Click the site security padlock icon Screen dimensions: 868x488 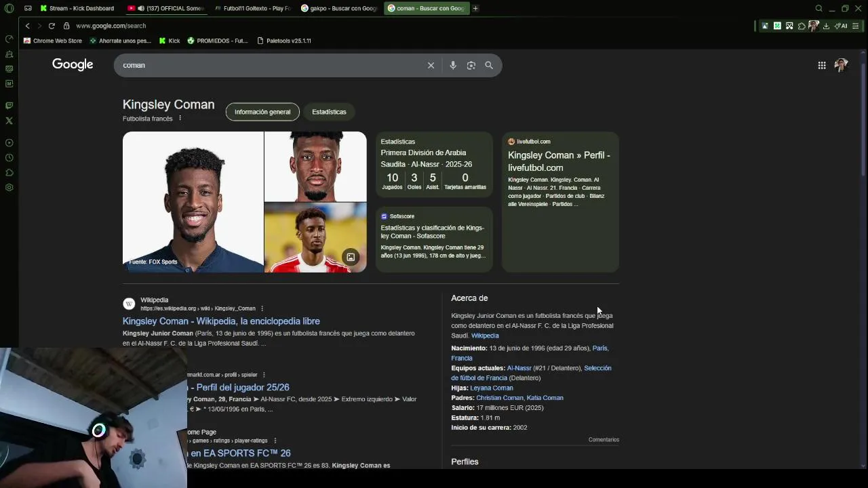click(x=66, y=26)
